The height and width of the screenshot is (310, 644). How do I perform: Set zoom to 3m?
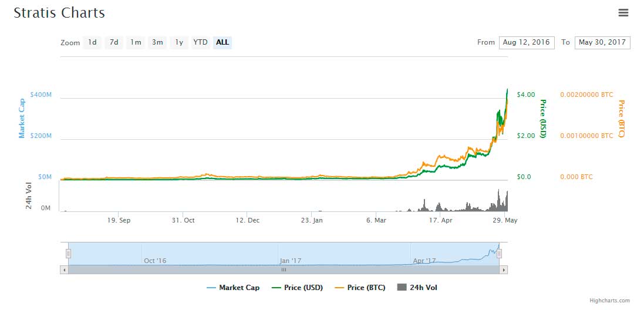tap(157, 42)
